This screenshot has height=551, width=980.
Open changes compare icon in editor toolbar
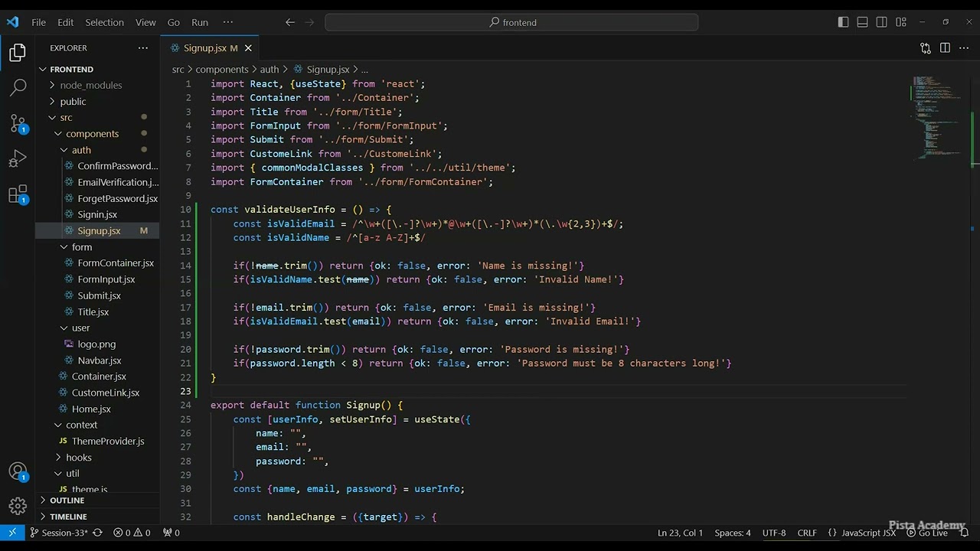point(926,48)
